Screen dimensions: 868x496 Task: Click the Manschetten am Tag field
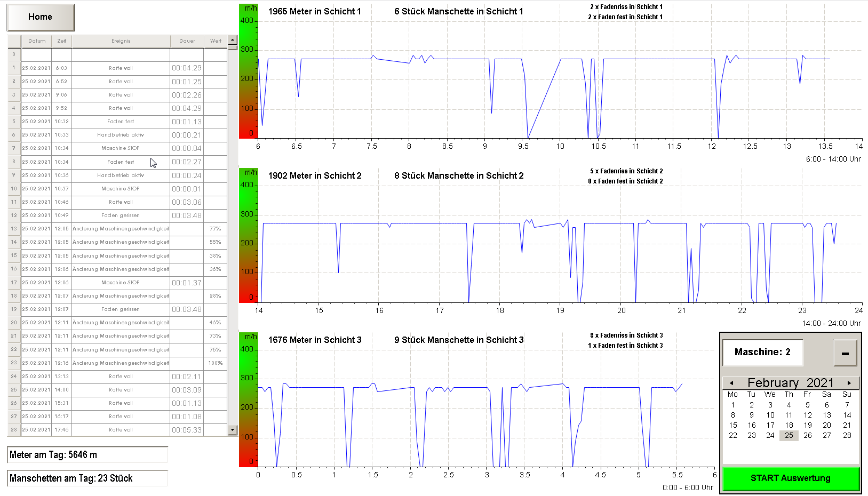pyautogui.click(x=87, y=478)
